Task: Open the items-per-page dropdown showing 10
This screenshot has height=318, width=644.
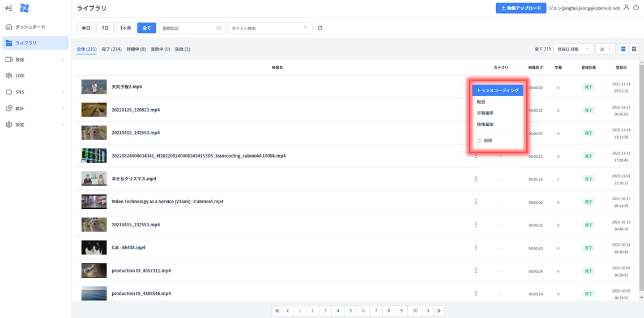Action: point(605,49)
